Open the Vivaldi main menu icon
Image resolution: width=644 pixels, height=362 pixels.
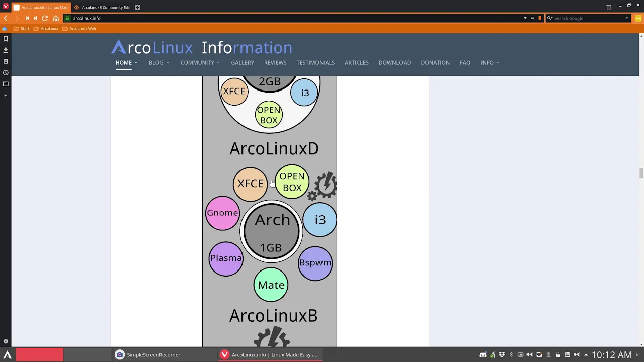pos(6,7)
